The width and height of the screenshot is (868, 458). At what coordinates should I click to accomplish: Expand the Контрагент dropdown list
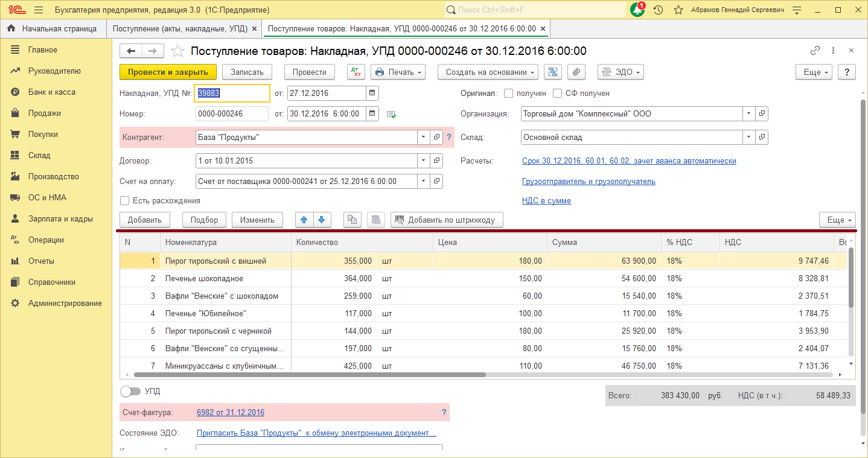click(423, 137)
